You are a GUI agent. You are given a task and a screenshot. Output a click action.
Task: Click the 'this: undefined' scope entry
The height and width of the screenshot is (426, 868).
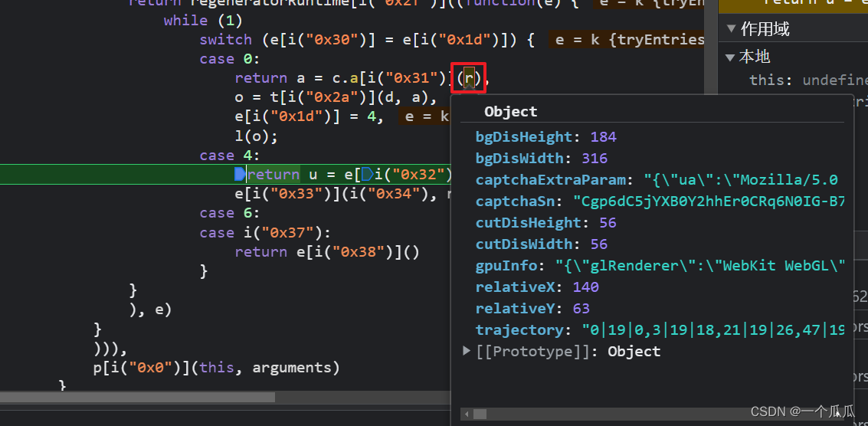tap(808, 80)
